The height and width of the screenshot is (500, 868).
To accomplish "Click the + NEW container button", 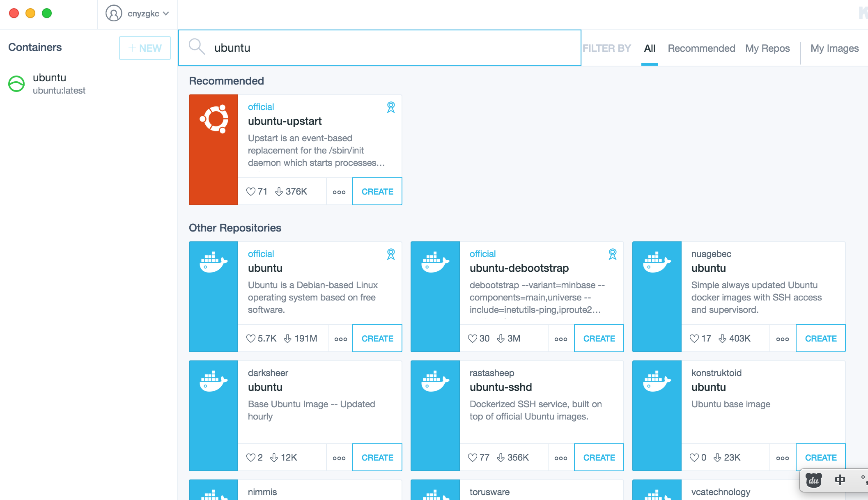I will [x=145, y=48].
